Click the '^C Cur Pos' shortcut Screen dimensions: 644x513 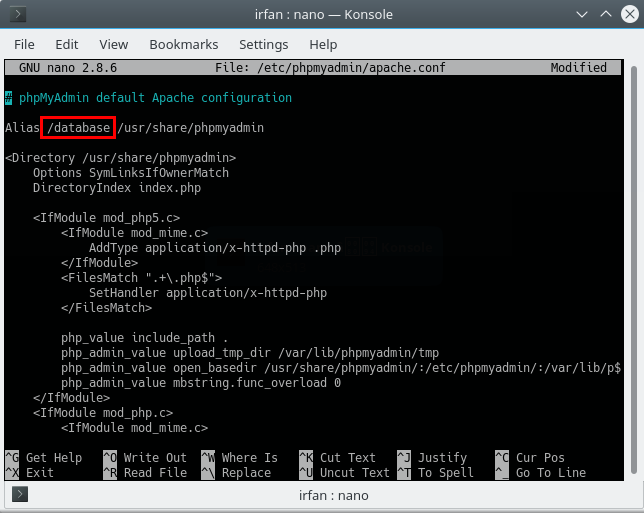[530, 458]
